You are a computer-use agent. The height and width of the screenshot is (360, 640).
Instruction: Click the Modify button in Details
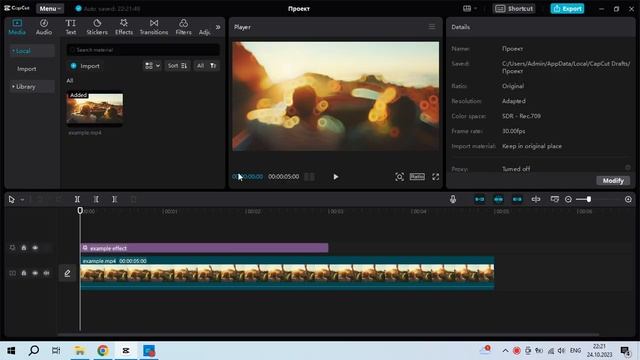click(x=613, y=180)
